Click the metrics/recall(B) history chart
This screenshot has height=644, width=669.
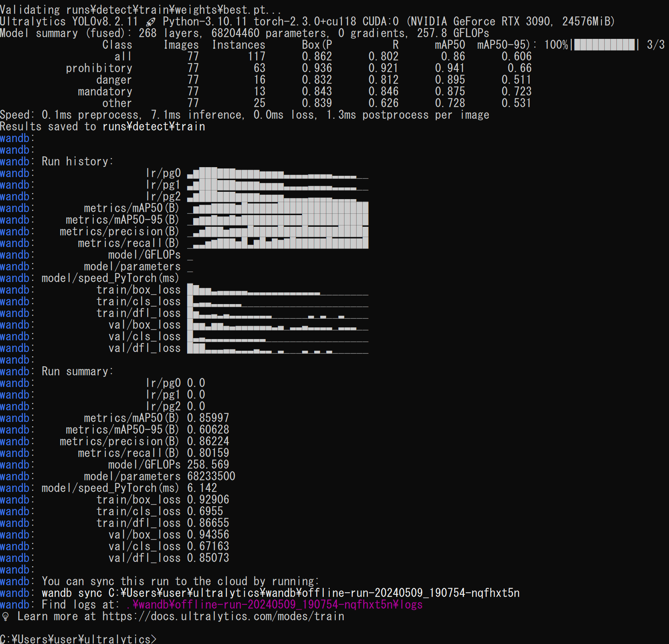coord(277,243)
